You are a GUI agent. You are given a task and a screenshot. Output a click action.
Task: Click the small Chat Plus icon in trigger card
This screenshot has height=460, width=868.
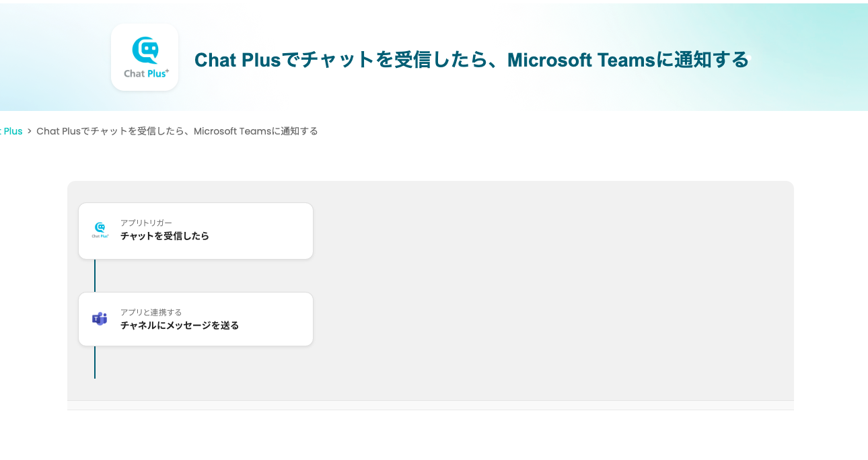(x=100, y=230)
